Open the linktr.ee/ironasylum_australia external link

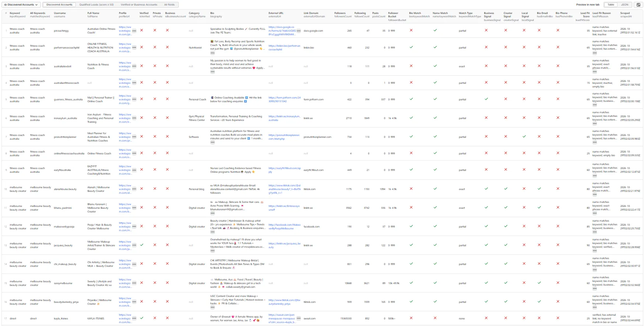coord(284,118)
